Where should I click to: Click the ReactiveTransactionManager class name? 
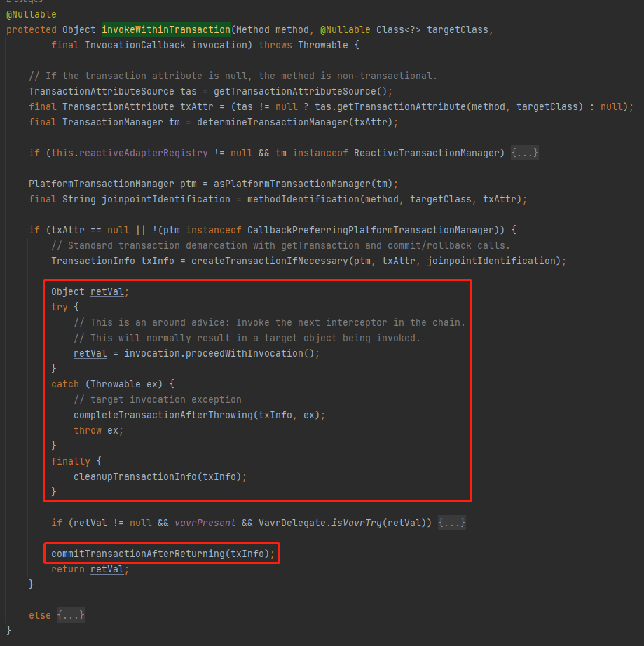[x=427, y=153]
